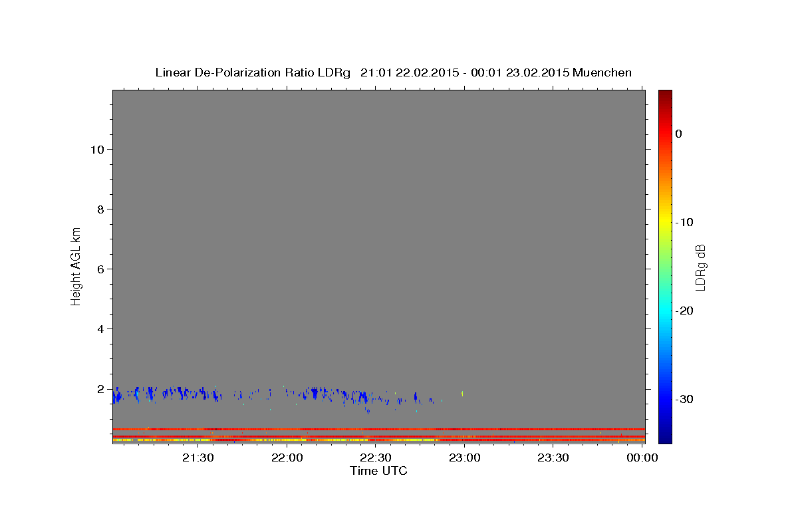Click the red ground-clutter band above the time axis

tap(378, 430)
